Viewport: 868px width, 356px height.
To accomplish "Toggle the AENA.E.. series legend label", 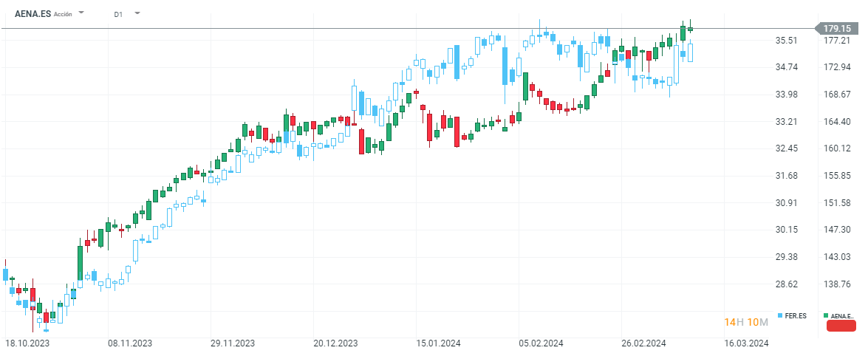I will click(842, 316).
